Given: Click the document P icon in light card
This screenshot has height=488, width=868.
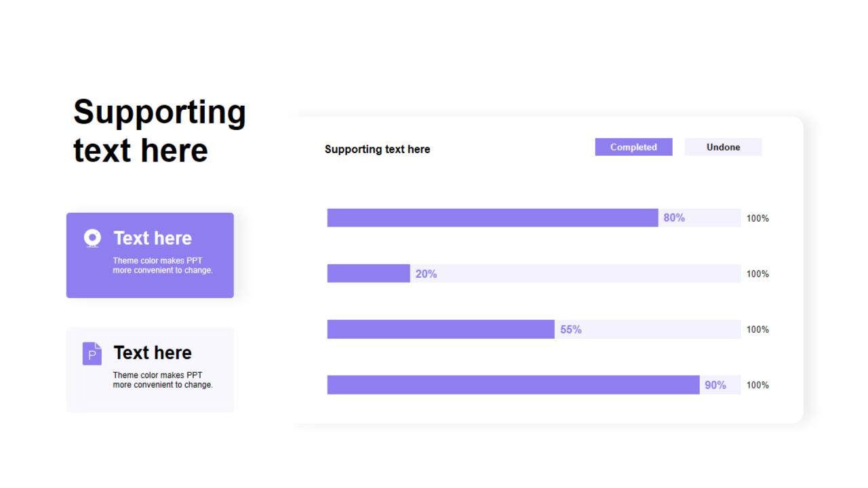Looking at the screenshot, I should coord(92,354).
